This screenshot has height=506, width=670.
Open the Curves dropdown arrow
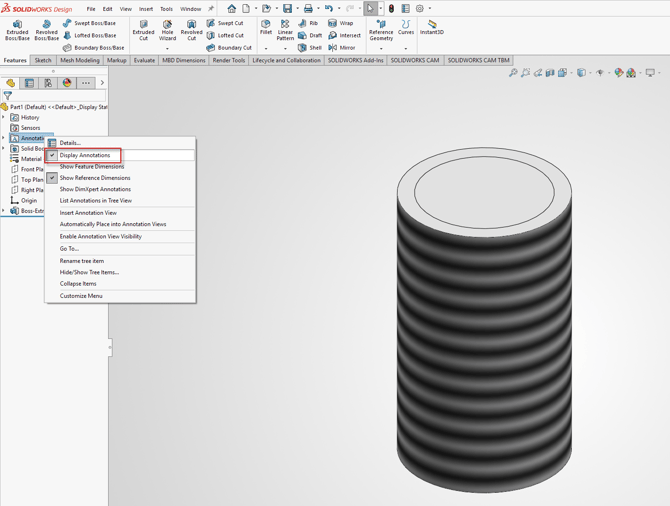pos(406,49)
